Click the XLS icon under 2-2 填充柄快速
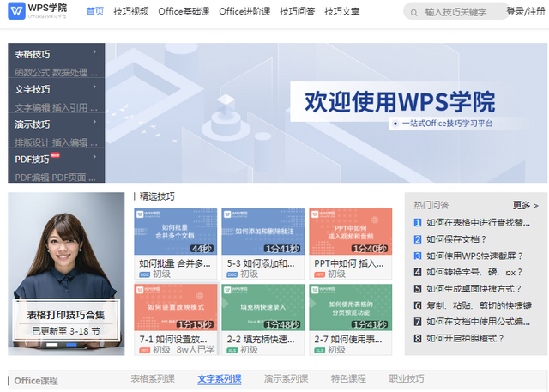The image size is (549, 392). tap(232, 350)
